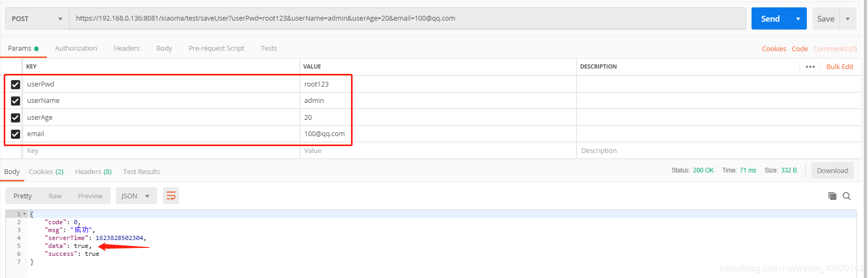The width and height of the screenshot is (868, 278).
Task: Click the VALUE column header
Action: pos(312,66)
